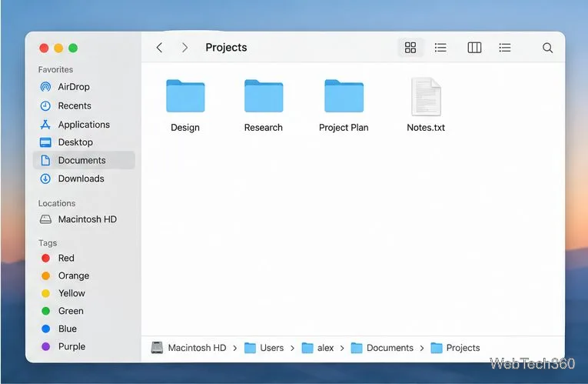Image resolution: width=588 pixels, height=384 pixels.
Task: Maximize the window with green button
Action: [x=73, y=48]
